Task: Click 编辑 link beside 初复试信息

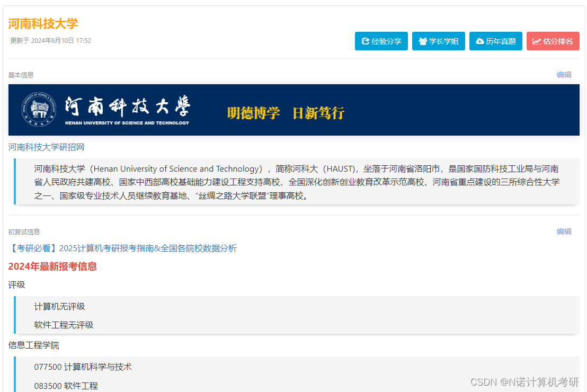Action: (x=564, y=231)
